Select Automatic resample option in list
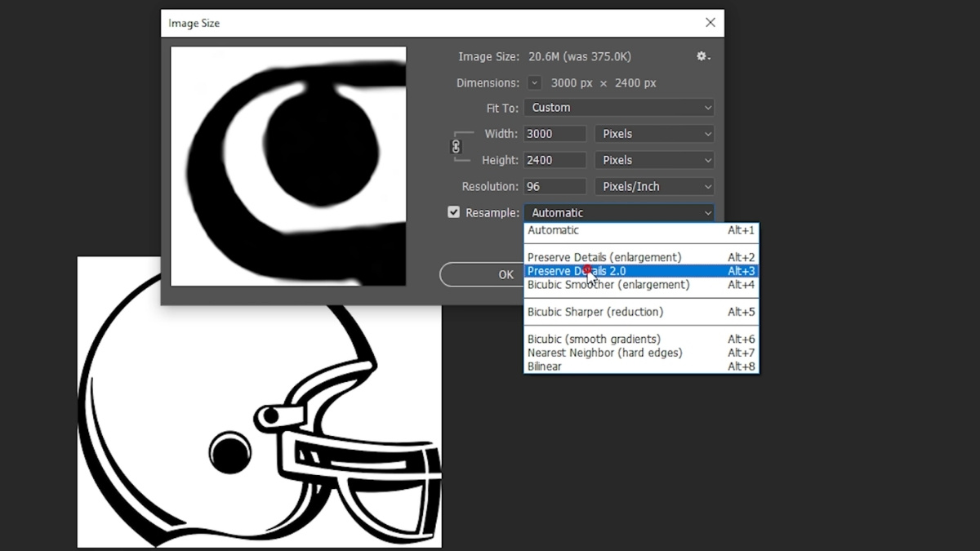The image size is (980, 551). coord(641,230)
